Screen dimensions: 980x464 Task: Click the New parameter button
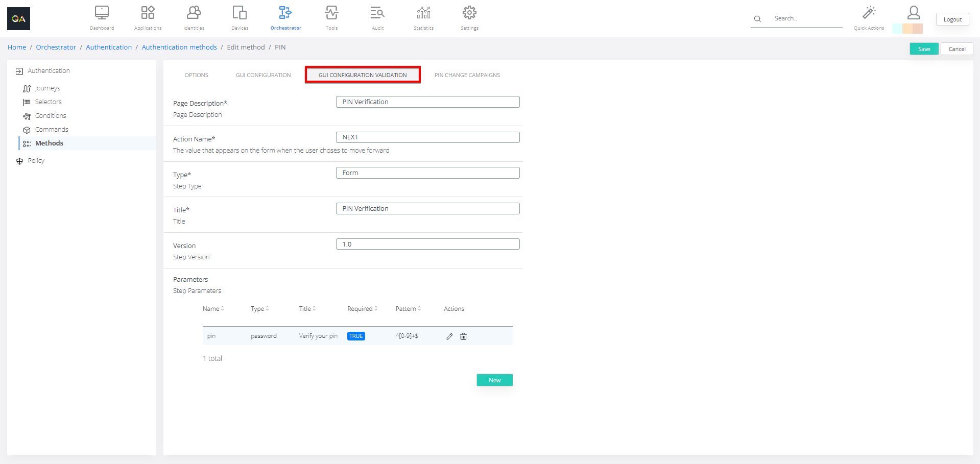point(494,380)
